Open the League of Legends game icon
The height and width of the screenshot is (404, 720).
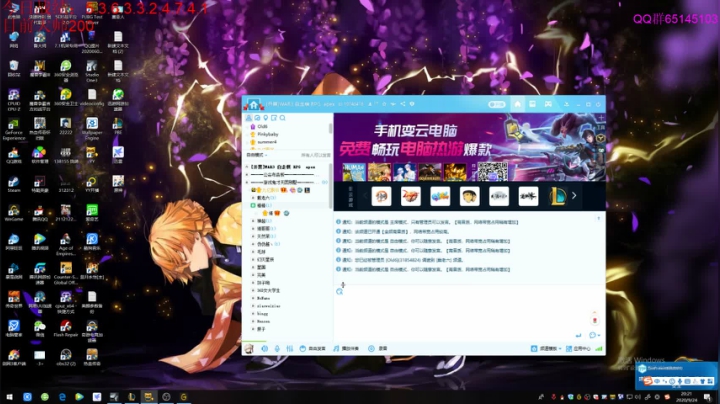[x=557, y=196]
